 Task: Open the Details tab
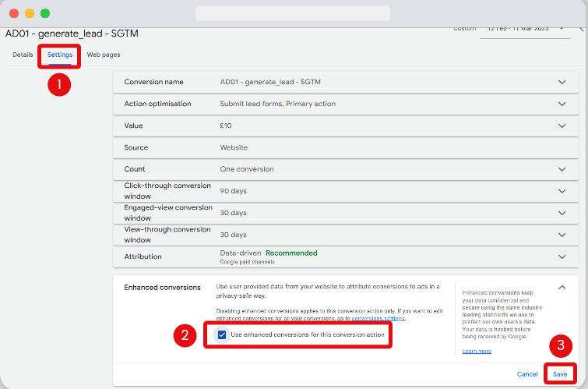(23, 55)
